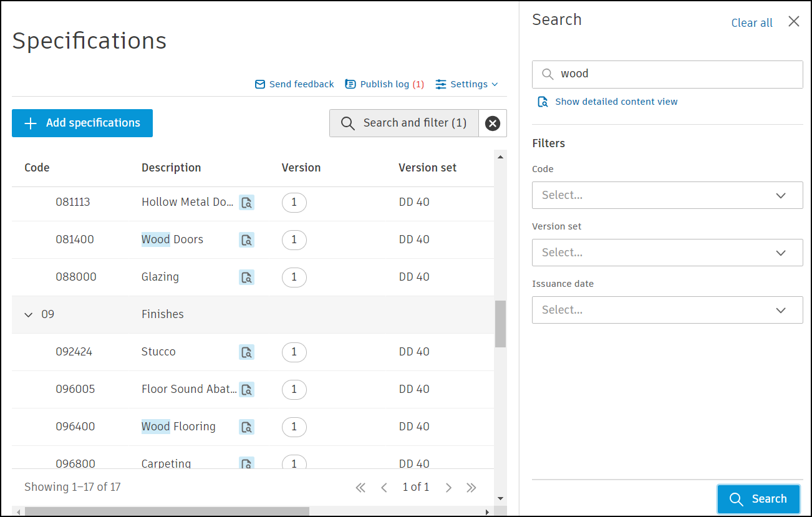Image resolution: width=812 pixels, height=517 pixels.
Task: Open content view icon for Wood Doors
Action: [x=246, y=240]
